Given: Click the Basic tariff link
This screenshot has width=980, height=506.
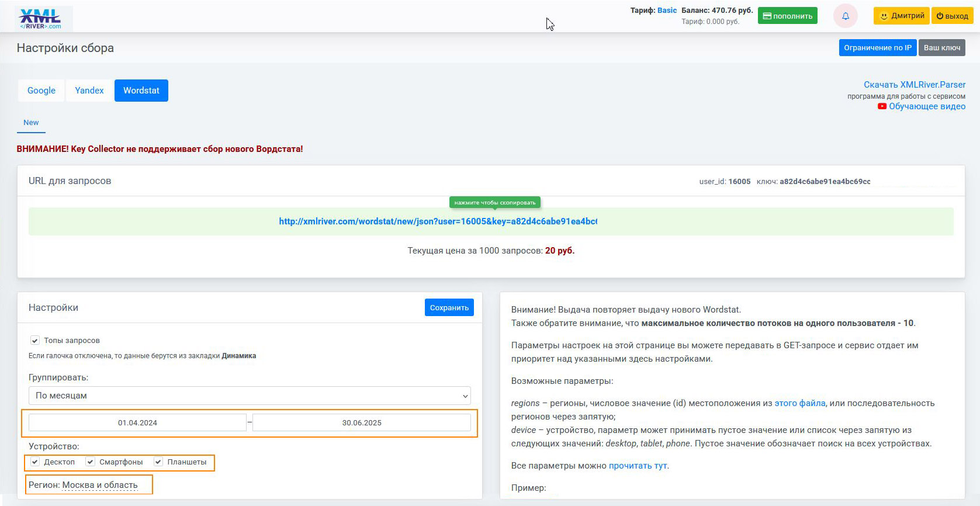Looking at the screenshot, I should (667, 11).
